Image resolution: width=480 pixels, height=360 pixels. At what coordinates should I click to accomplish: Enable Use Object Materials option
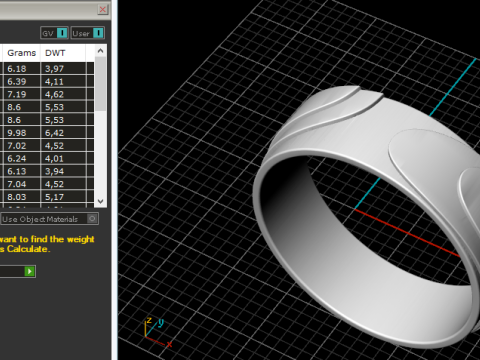tap(49, 219)
